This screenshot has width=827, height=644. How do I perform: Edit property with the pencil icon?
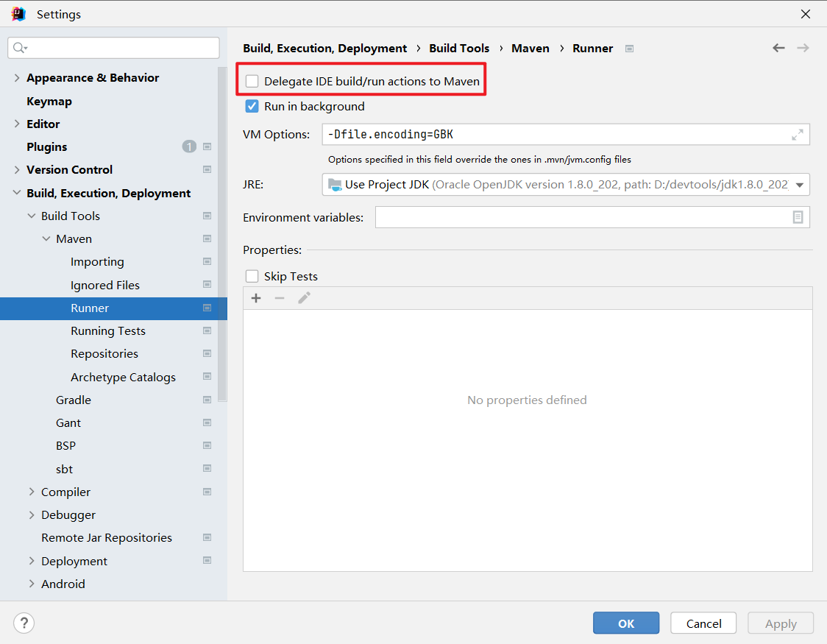[x=304, y=298]
